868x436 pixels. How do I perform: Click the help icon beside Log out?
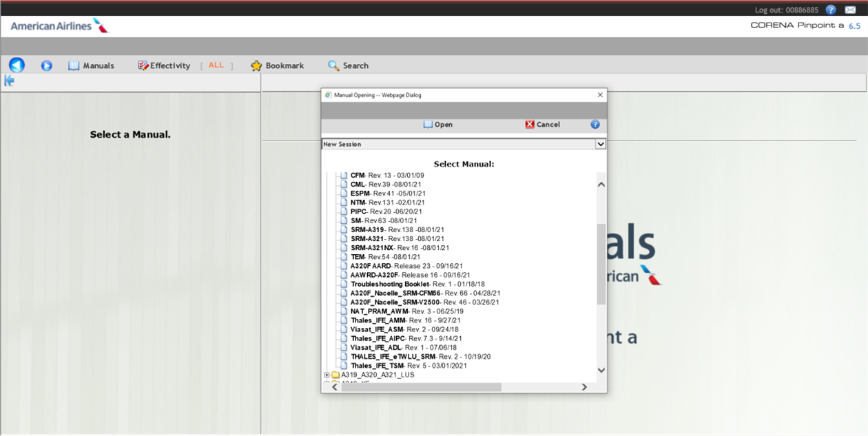point(831,10)
